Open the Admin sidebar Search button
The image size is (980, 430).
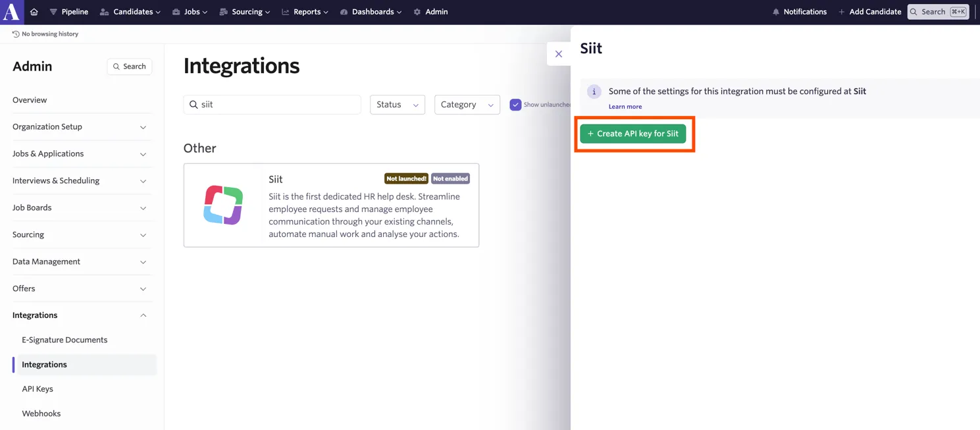click(130, 67)
